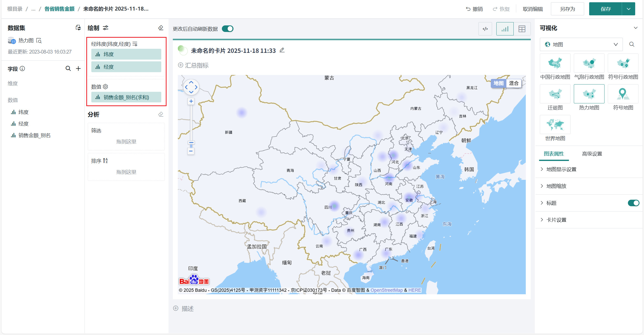Switch to table view icon
This screenshot has height=335, width=644.
(522, 29)
